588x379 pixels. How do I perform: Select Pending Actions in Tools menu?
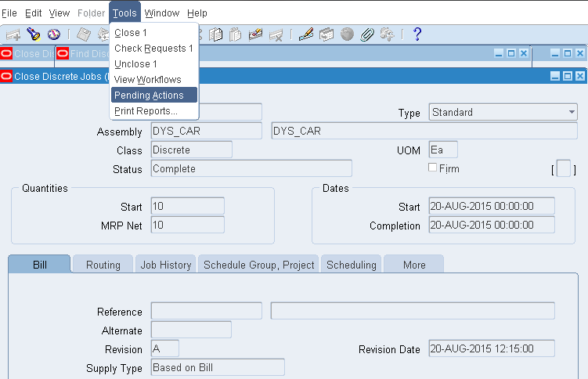point(154,96)
